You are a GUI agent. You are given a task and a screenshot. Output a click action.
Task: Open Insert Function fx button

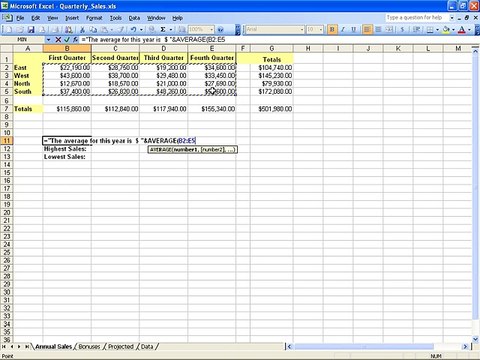[x=76, y=40]
